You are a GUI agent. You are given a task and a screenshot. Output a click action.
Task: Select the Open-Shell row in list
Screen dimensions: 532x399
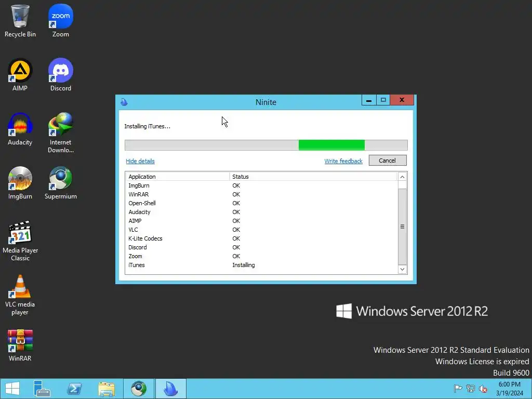tap(261, 203)
